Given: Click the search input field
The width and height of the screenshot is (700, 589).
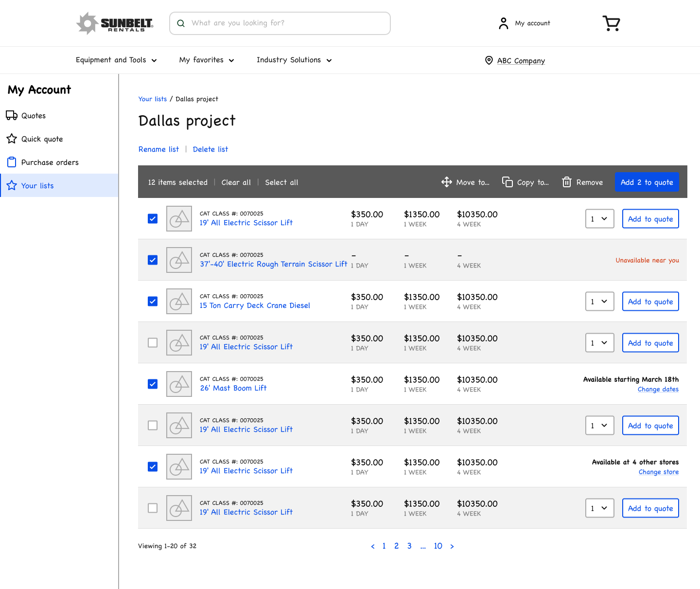Looking at the screenshot, I should [287, 23].
